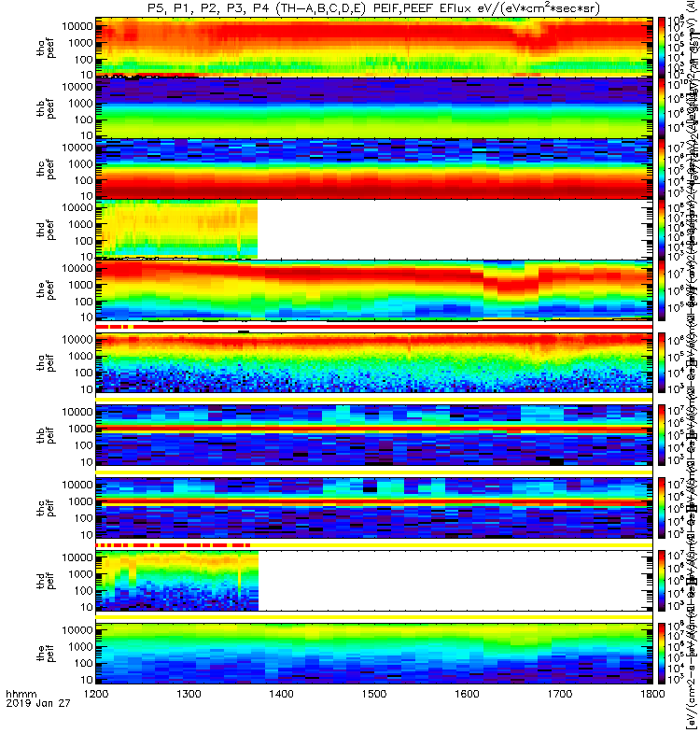Click the 1800 time axis label

652,694
